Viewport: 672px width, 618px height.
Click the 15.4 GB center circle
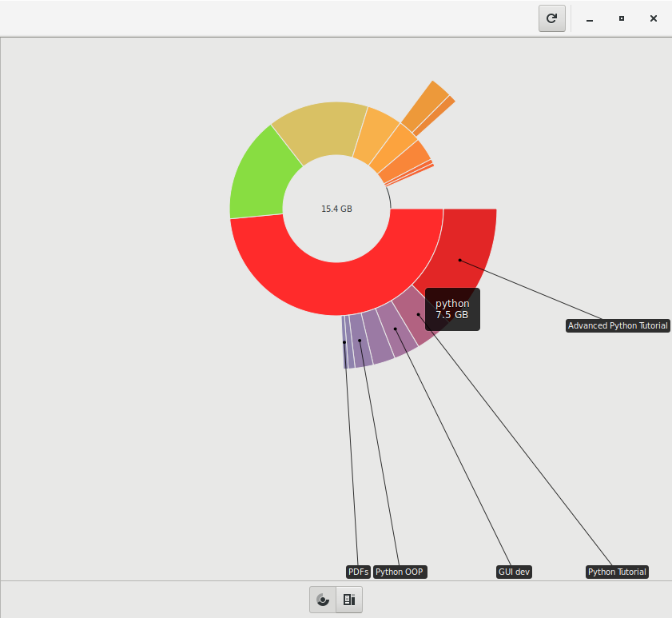336,209
